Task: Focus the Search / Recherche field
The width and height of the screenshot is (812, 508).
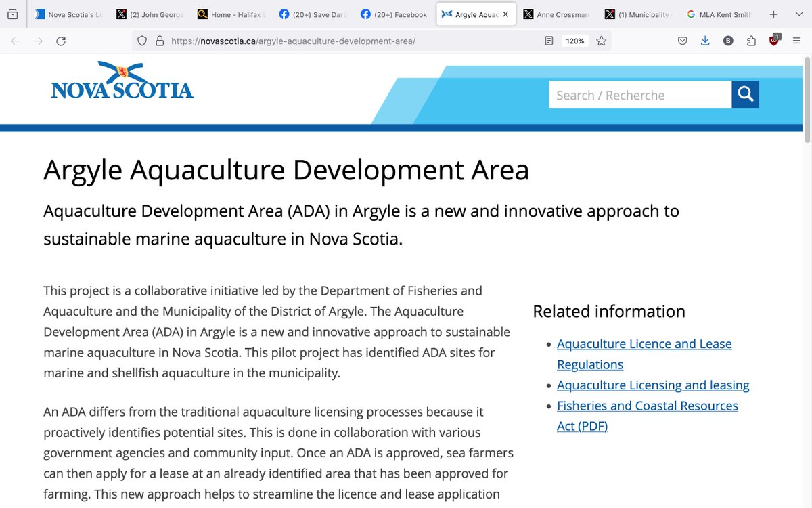Action: (x=640, y=95)
